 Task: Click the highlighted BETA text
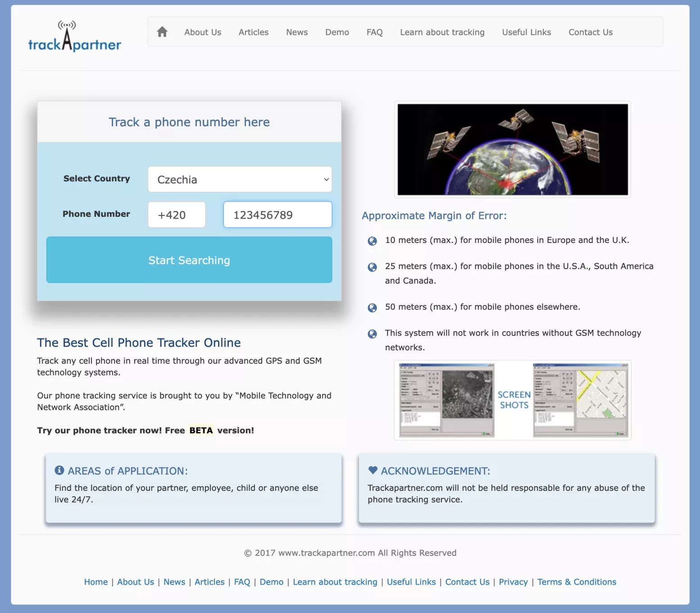(x=201, y=430)
